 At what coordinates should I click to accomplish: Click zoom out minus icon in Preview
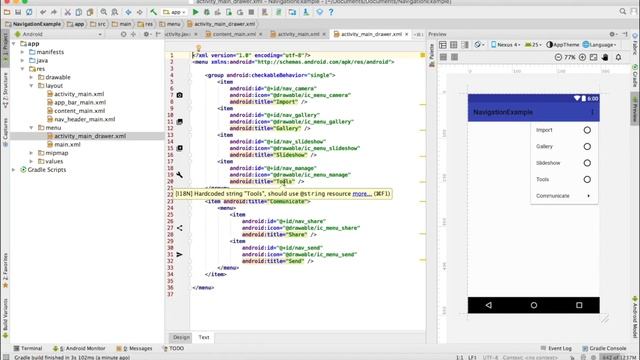[x=558, y=57]
